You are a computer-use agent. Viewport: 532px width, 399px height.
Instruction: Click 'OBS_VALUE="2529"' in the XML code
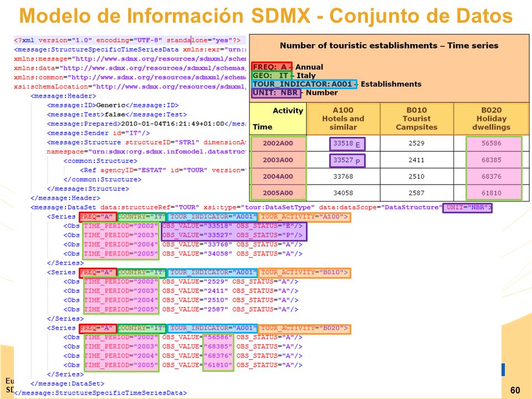195,282
